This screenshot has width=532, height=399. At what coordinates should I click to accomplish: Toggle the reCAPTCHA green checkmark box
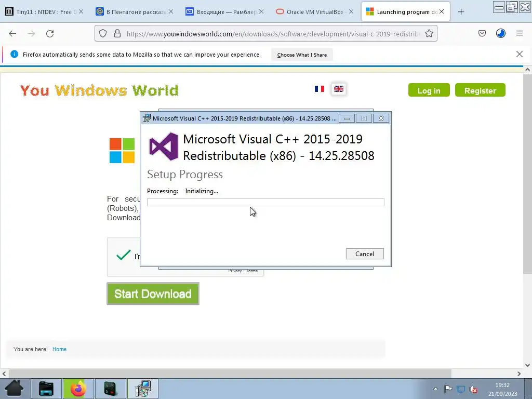[123, 255]
